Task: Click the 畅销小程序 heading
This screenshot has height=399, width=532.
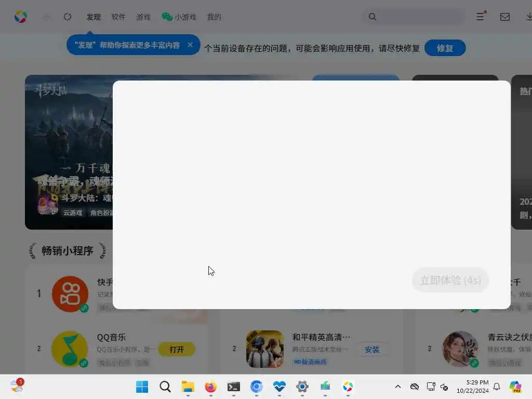Action: (68, 251)
